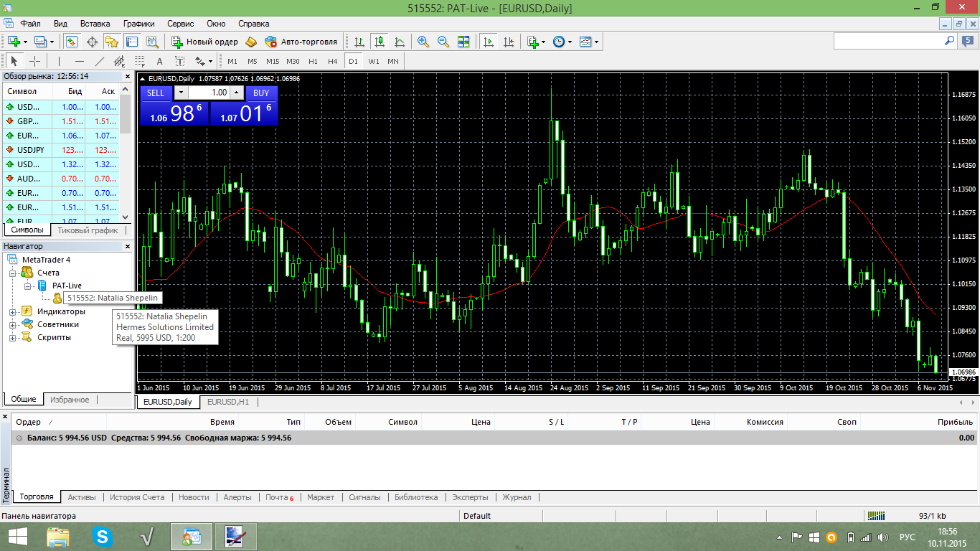Launch MetaEditor from the toolbar
The image size is (980, 551).
pyautogui.click(x=251, y=42)
